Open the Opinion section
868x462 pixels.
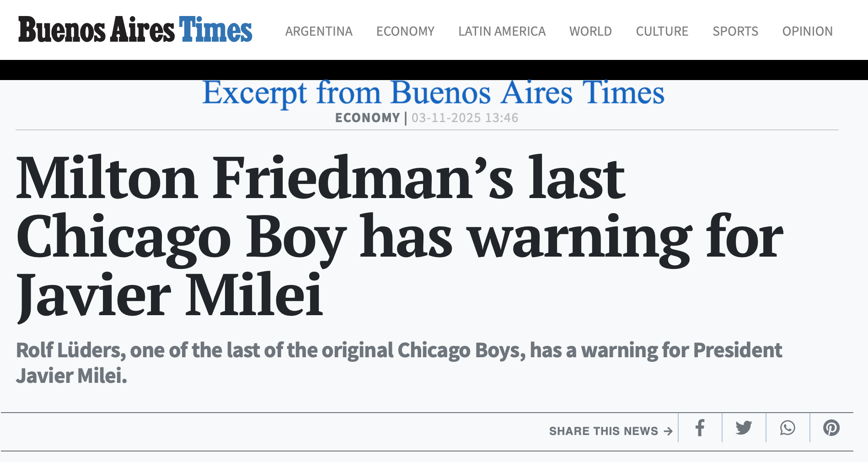807,31
